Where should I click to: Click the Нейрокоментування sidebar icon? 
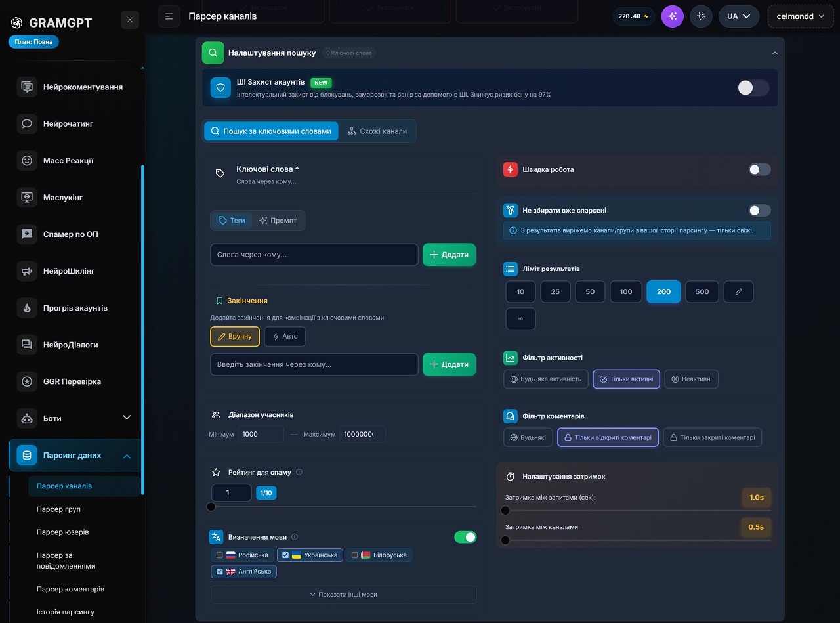pyautogui.click(x=27, y=87)
